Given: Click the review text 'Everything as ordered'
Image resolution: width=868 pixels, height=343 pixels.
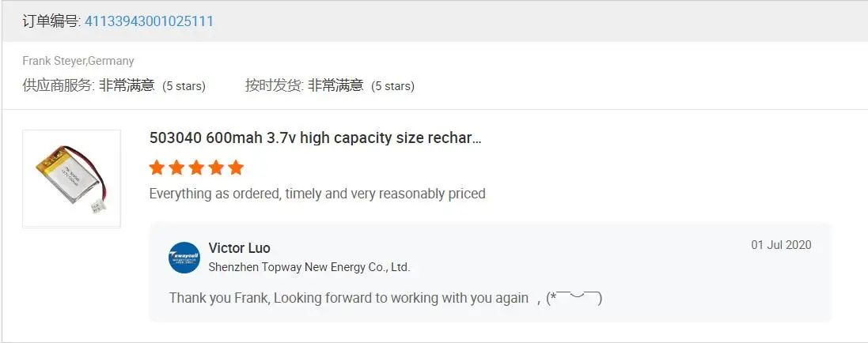Looking at the screenshot, I should (316, 194).
